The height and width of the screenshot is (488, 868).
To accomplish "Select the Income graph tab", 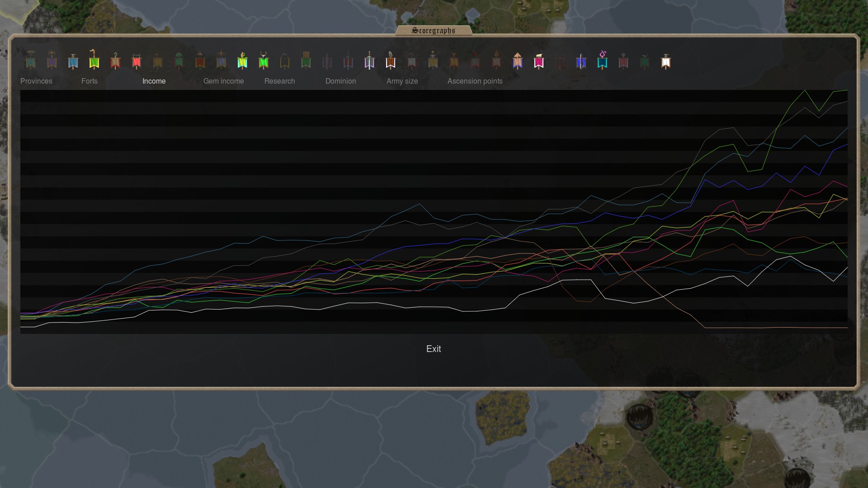I will [x=154, y=81].
